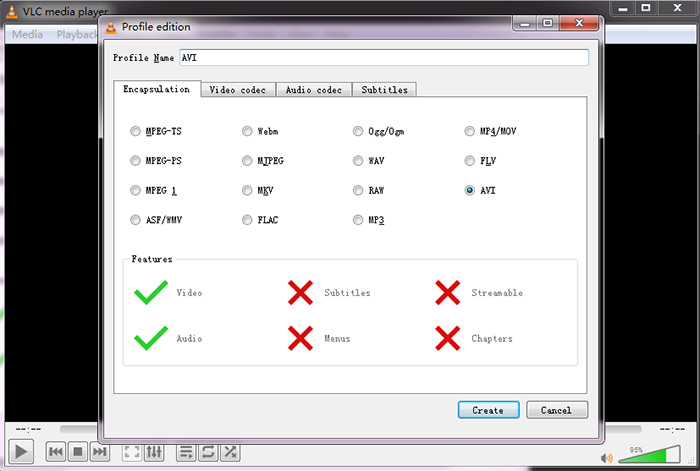Viewport: 700px width, 471px height.
Task: Close the VLC media player window
Action: (677, 8)
